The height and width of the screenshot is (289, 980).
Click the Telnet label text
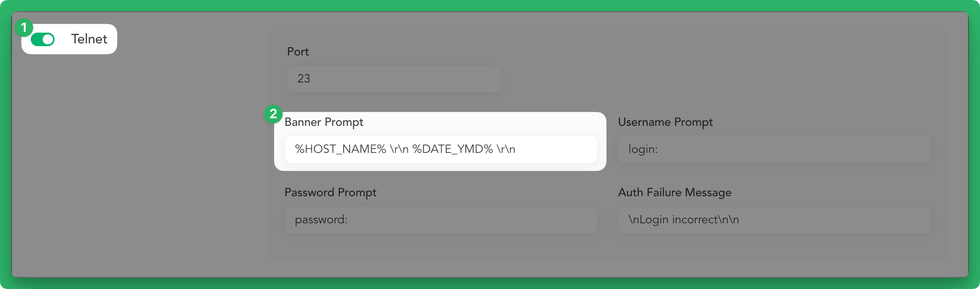click(89, 39)
